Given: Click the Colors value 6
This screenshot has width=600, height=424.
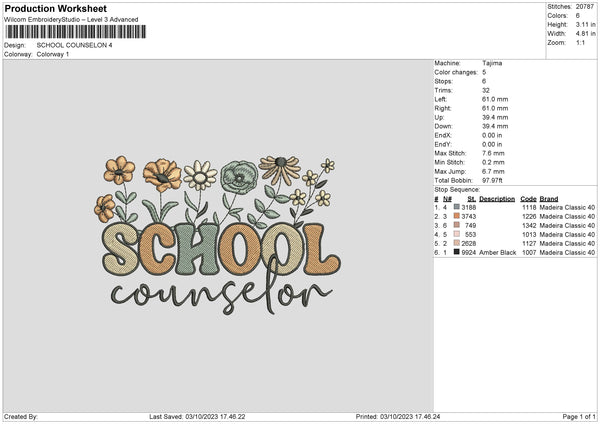Looking at the screenshot, I should [x=578, y=16].
